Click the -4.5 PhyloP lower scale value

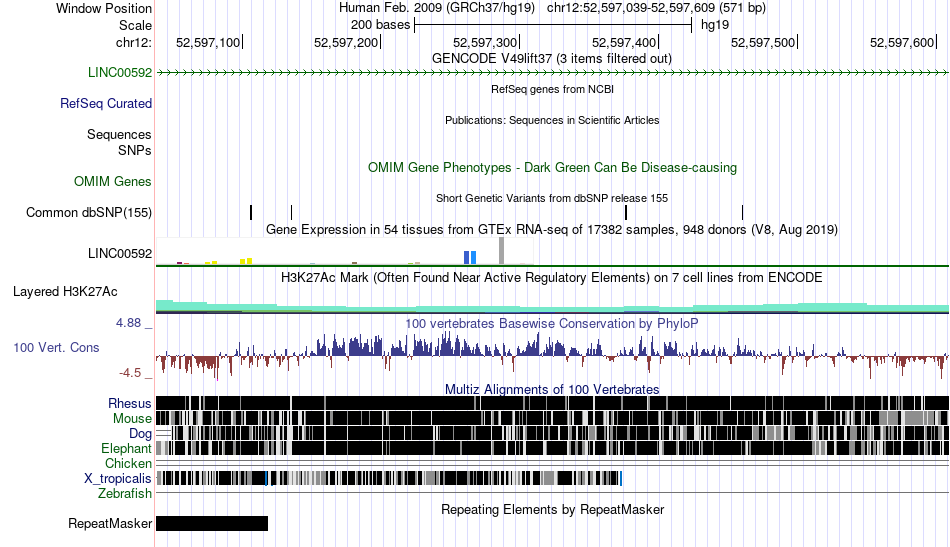tap(130, 373)
